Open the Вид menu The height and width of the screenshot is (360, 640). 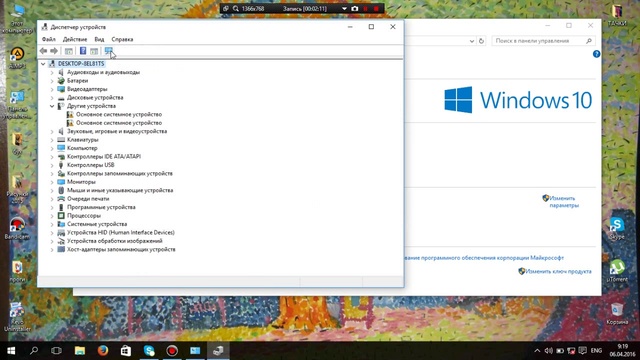click(x=99, y=39)
